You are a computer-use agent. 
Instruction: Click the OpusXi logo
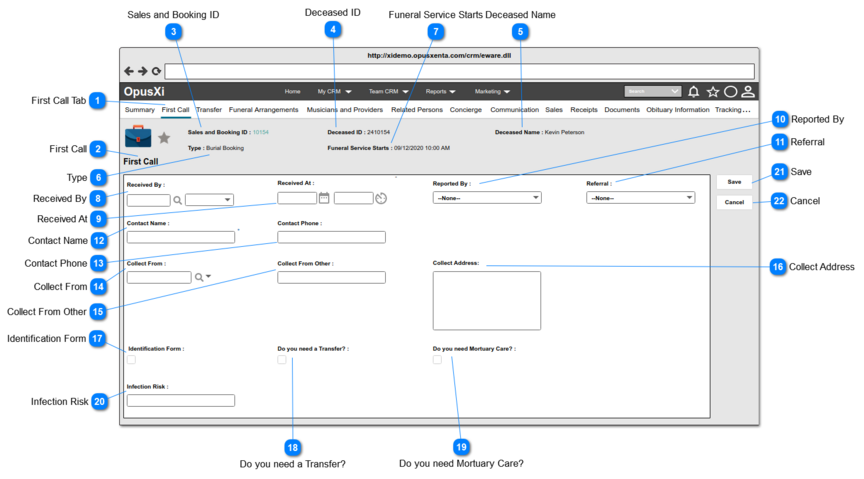click(144, 92)
